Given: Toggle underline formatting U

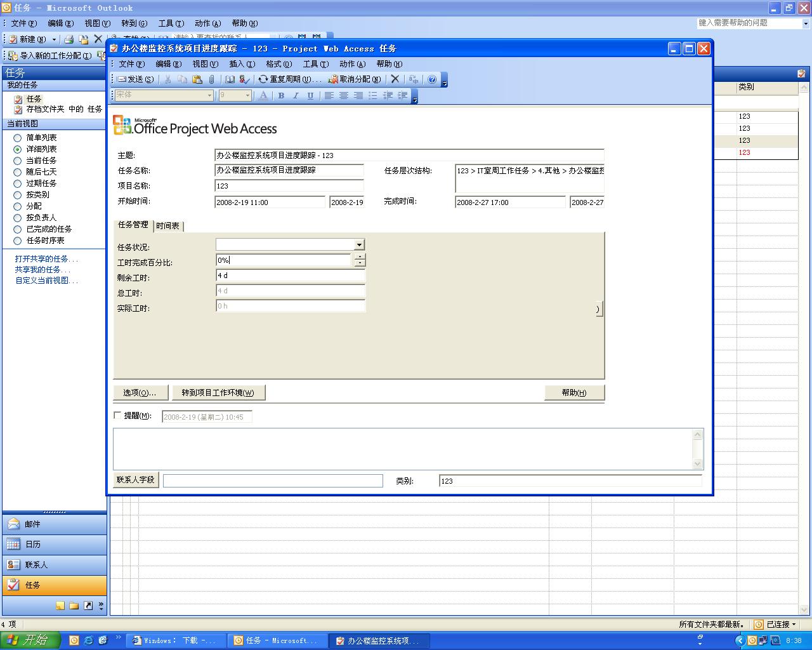Looking at the screenshot, I should pyautogui.click(x=310, y=95).
